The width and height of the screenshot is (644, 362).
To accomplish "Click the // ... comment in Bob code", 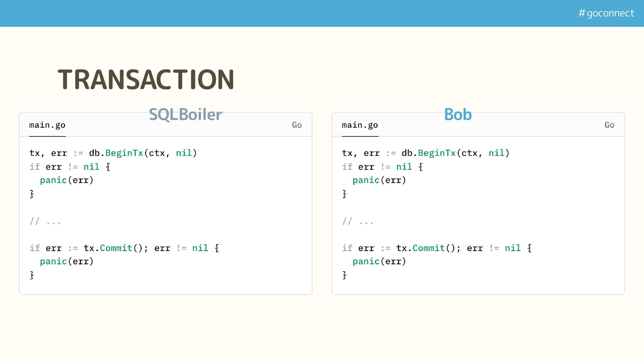I will pos(358,221).
